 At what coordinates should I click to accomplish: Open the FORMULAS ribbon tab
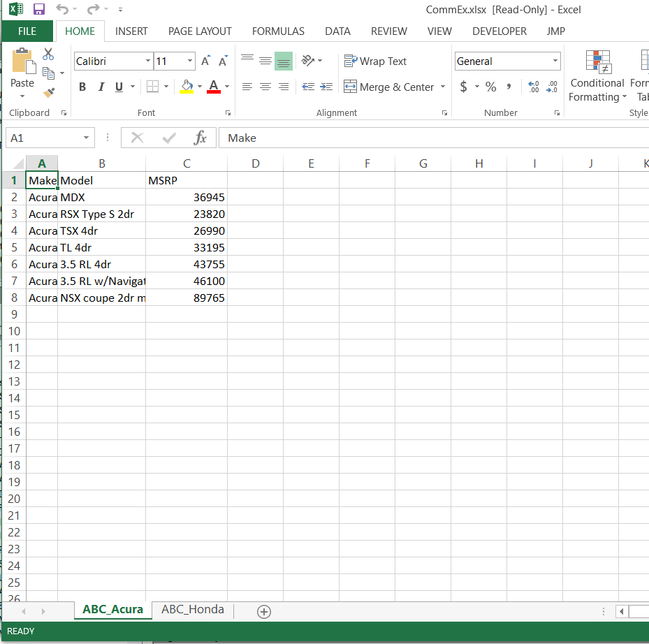pos(278,31)
